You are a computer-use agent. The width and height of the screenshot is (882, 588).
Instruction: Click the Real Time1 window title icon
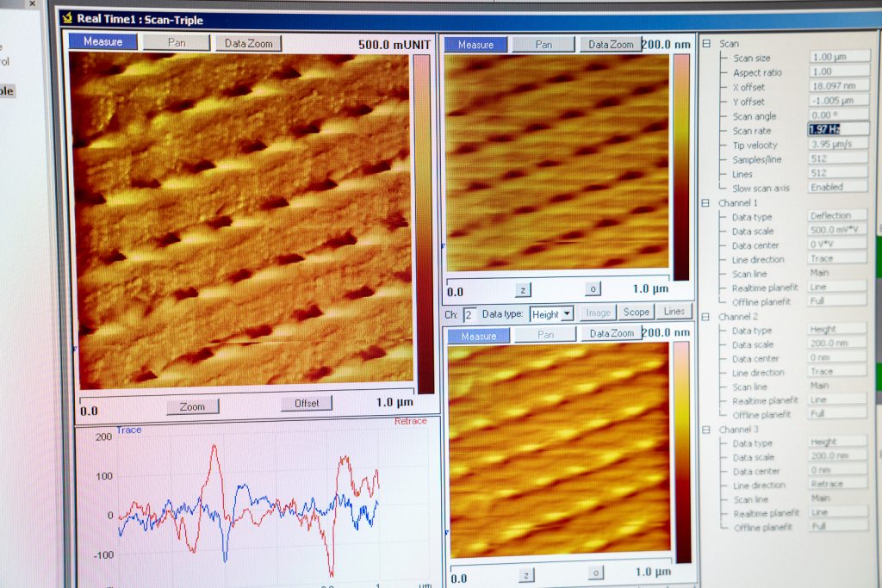click(x=67, y=18)
